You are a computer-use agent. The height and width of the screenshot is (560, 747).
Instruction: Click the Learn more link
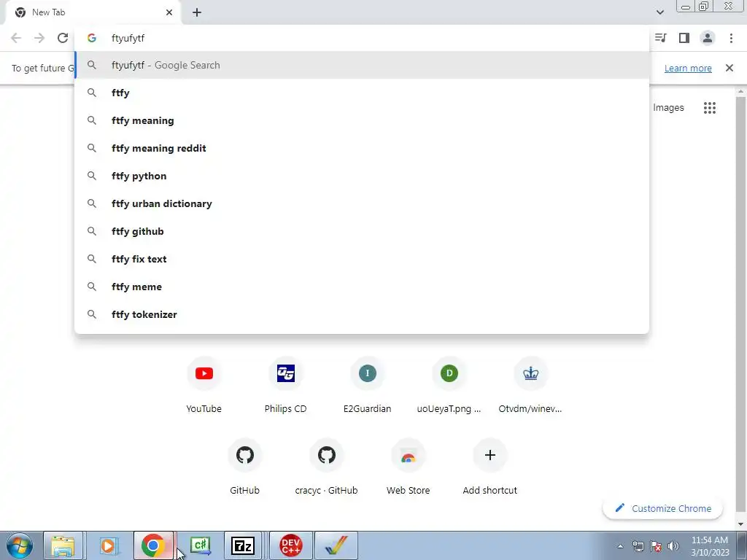(688, 68)
